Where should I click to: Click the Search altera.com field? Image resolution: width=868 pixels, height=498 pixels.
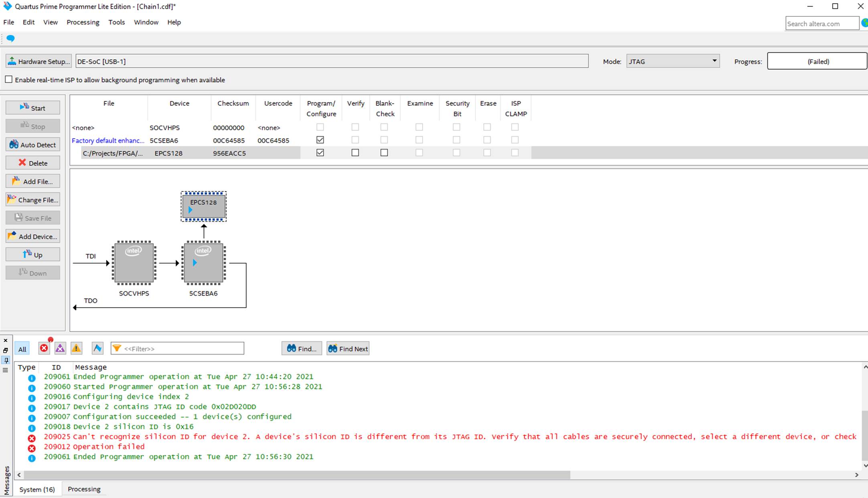tap(822, 24)
